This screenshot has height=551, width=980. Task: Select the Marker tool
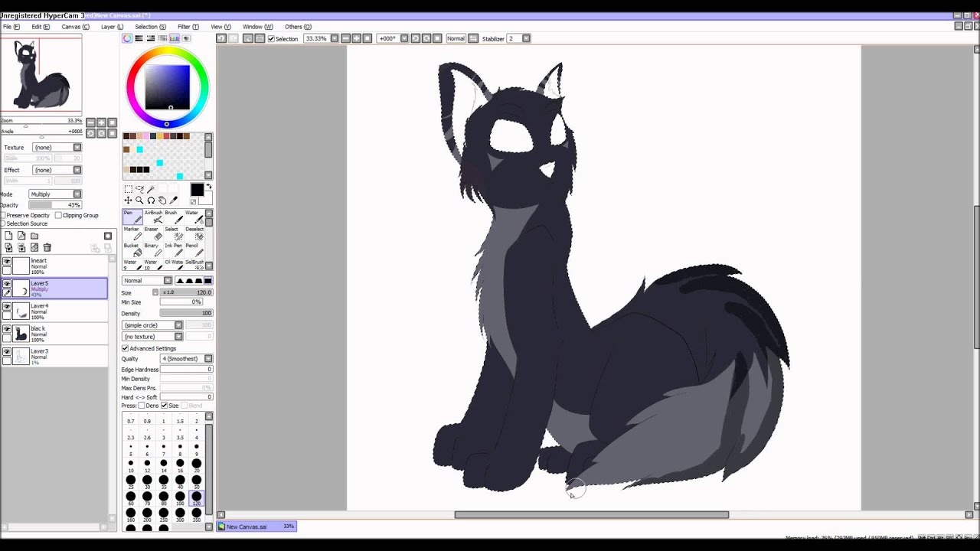pos(132,233)
